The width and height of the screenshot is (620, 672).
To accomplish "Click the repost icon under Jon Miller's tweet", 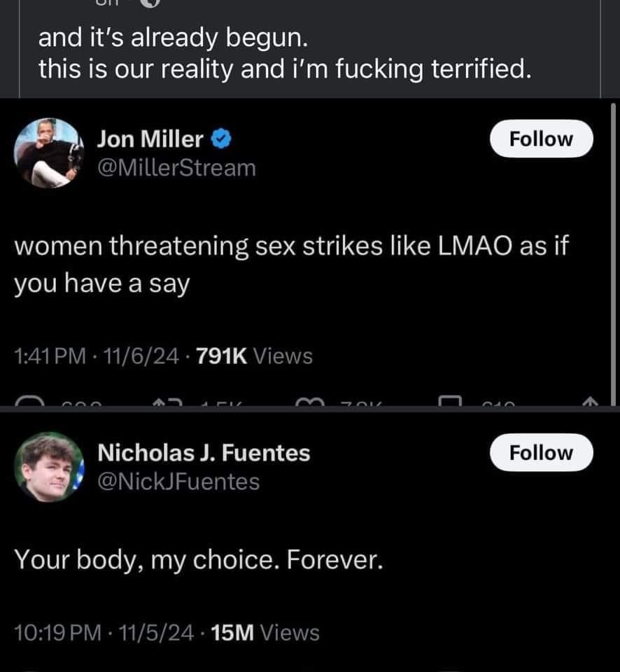I will click(167, 401).
